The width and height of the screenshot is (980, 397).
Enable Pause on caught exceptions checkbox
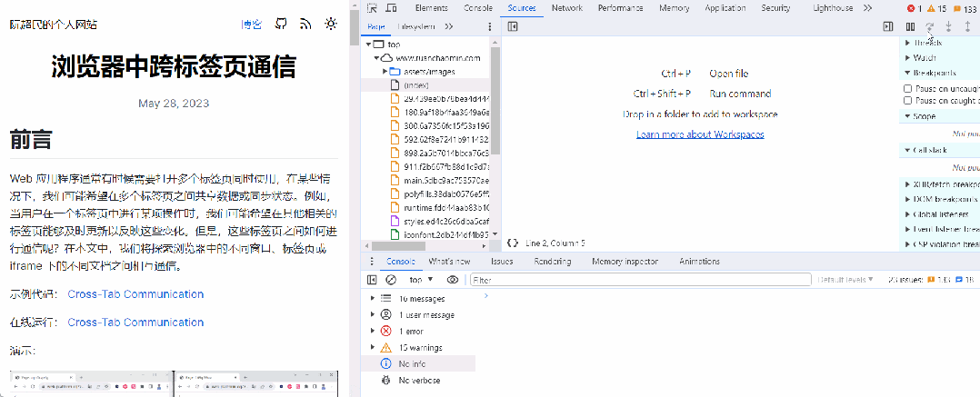pos(907,101)
